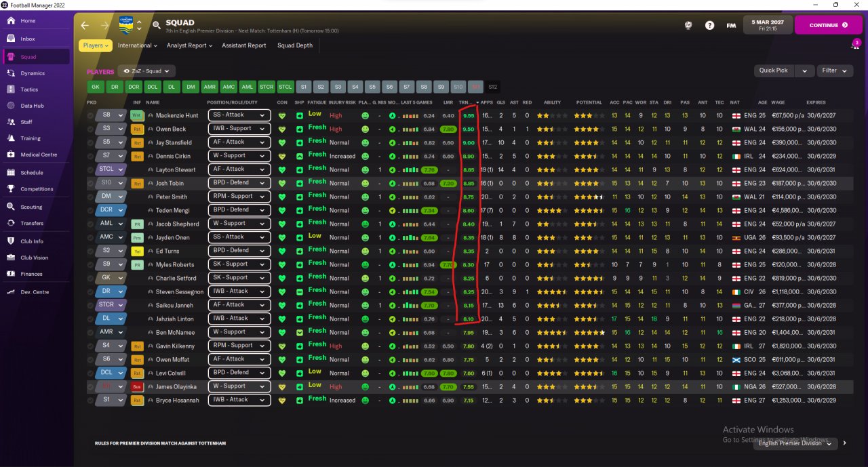
Task: Click Mackenzie Hunt's Wnt status icon
Action: click(137, 115)
